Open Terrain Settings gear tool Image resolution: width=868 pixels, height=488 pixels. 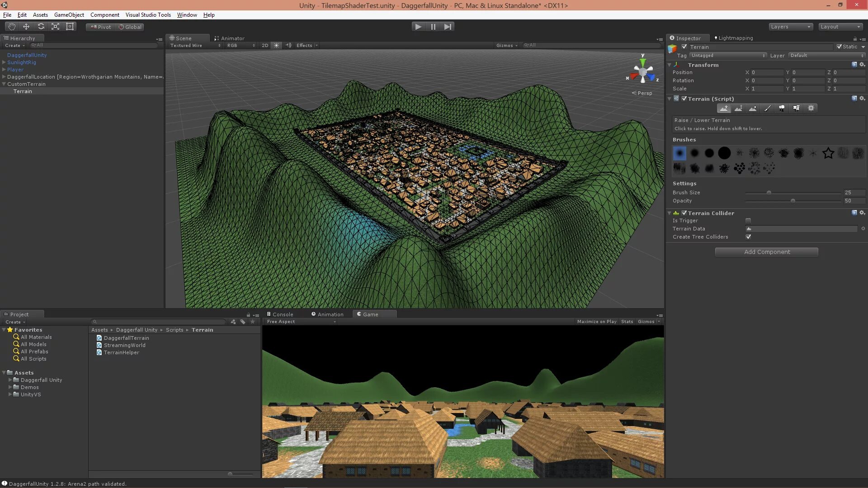coord(811,108)
